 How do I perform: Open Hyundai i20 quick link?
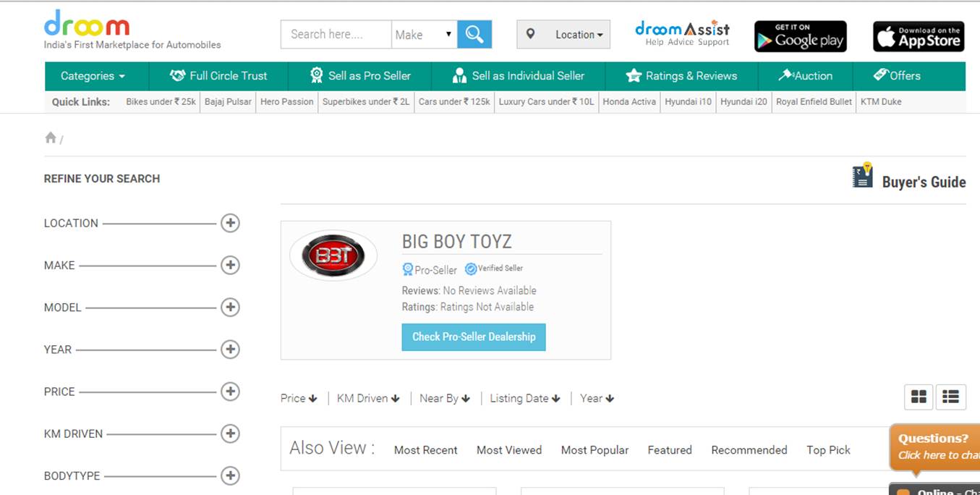[x=743, y=102]
